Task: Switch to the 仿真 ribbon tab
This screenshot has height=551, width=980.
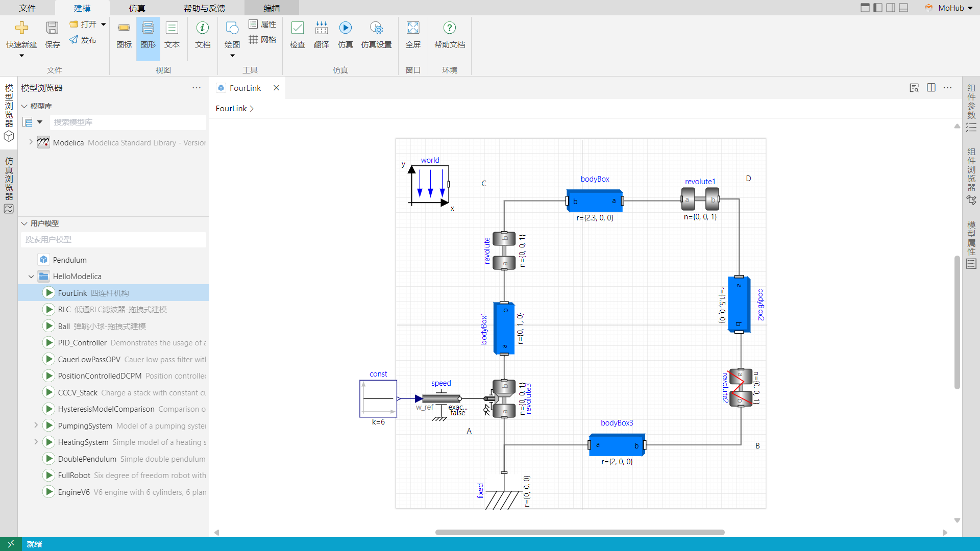Action: [x=137, y=8]
